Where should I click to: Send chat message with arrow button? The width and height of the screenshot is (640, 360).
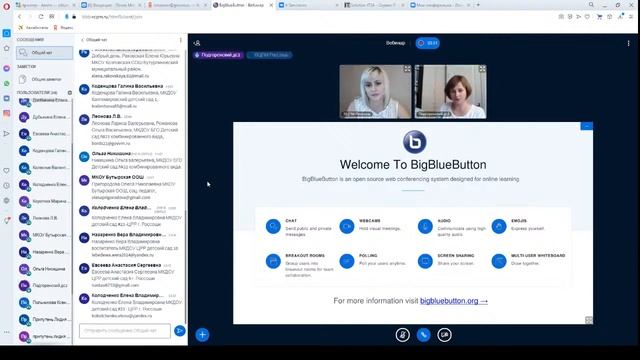point(180,331)
